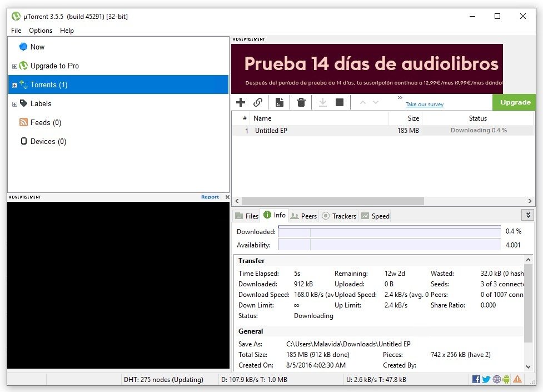Click the Torrents (1) transfer arrows icon
Image resolution: width=543 pixels, height=392 pixels.
[23, 84]
